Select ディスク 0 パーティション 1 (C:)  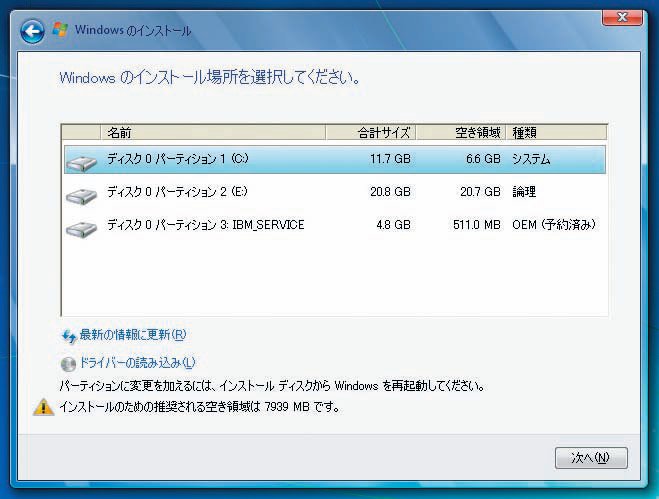tap(335, 159)
